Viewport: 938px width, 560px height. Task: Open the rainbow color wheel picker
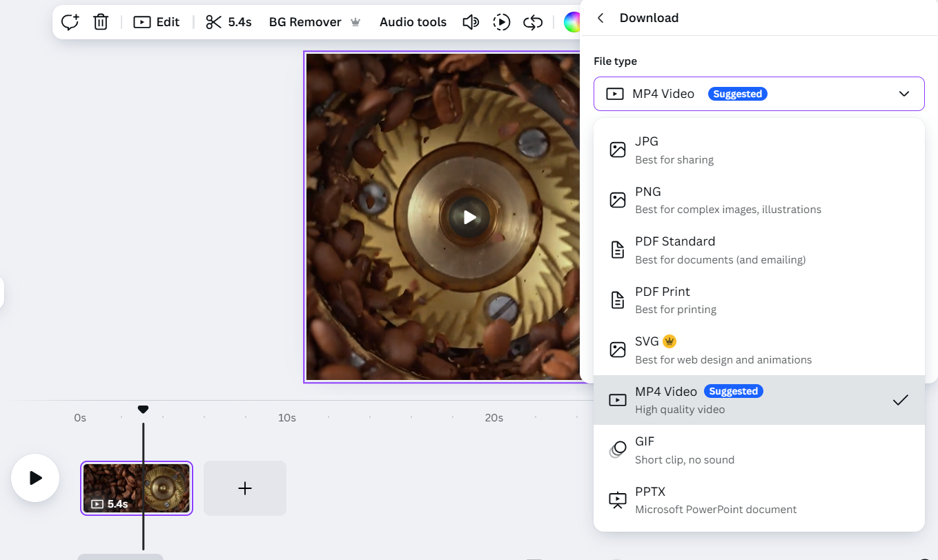pos(572,21)
